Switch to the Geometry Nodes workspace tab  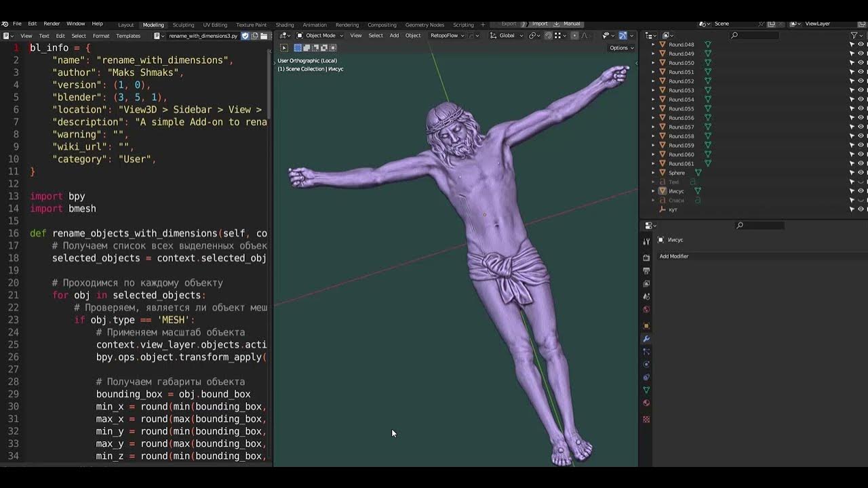(425, 25)
